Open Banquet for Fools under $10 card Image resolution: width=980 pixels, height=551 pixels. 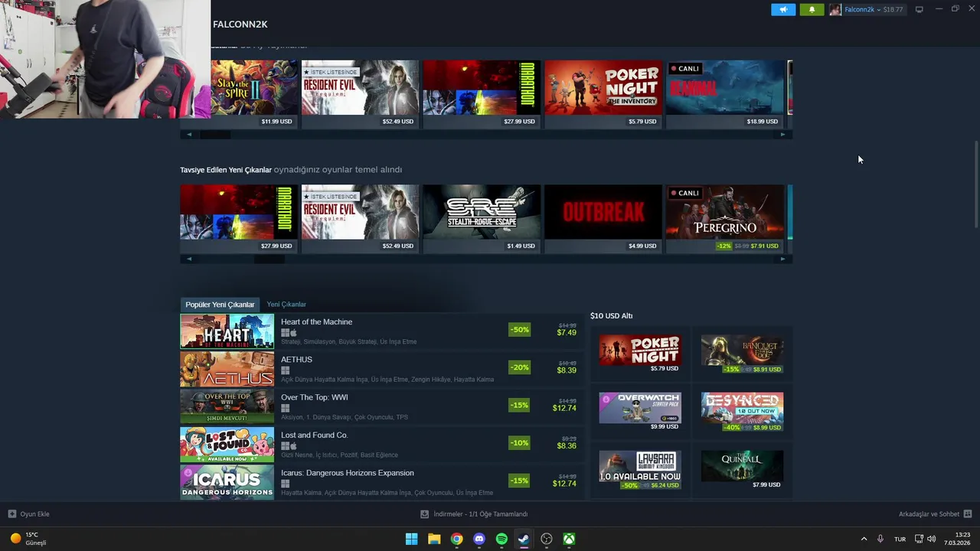coord(742,354)
